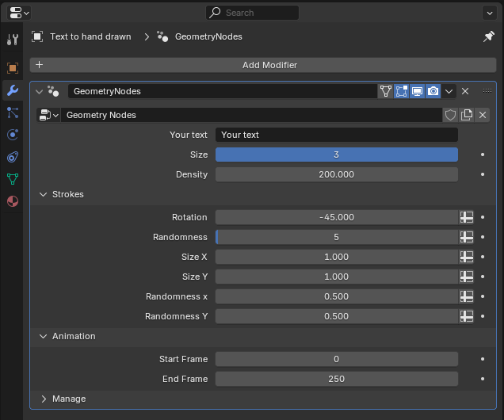Open the options dropdown beside the search bar
504x420 pixels.
point(490,13)
